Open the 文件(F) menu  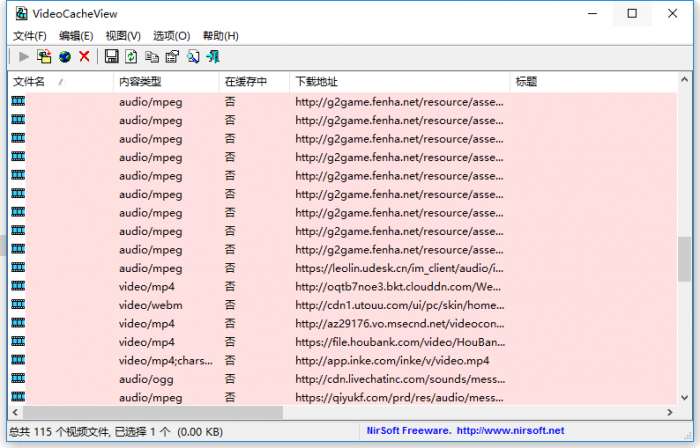(30, 36)
